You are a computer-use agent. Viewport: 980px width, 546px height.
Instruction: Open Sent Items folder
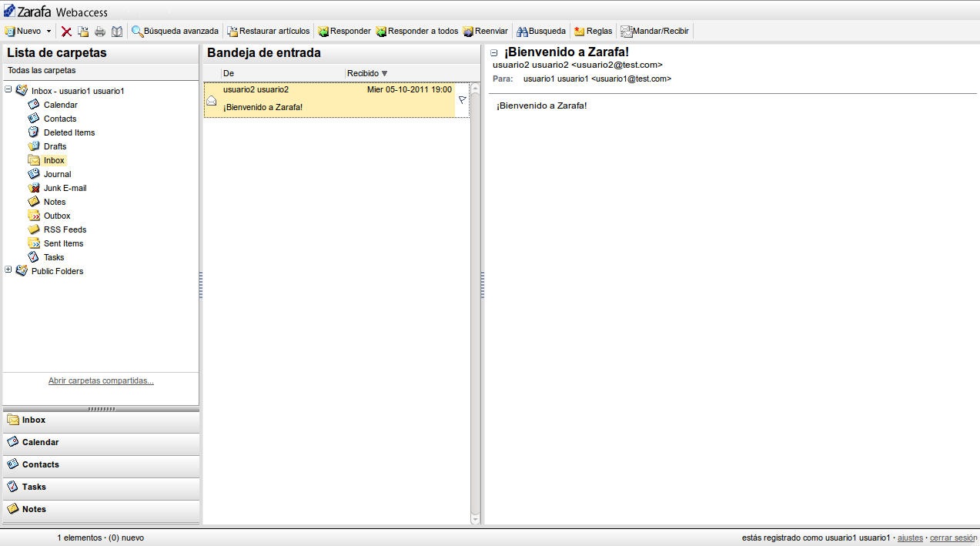click(x=63, y=243)
